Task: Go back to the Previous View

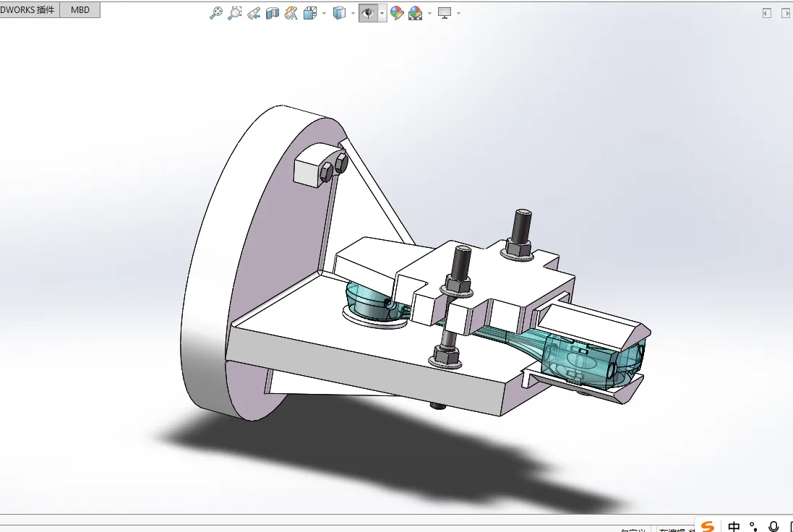Action: (x=254, y=13)
